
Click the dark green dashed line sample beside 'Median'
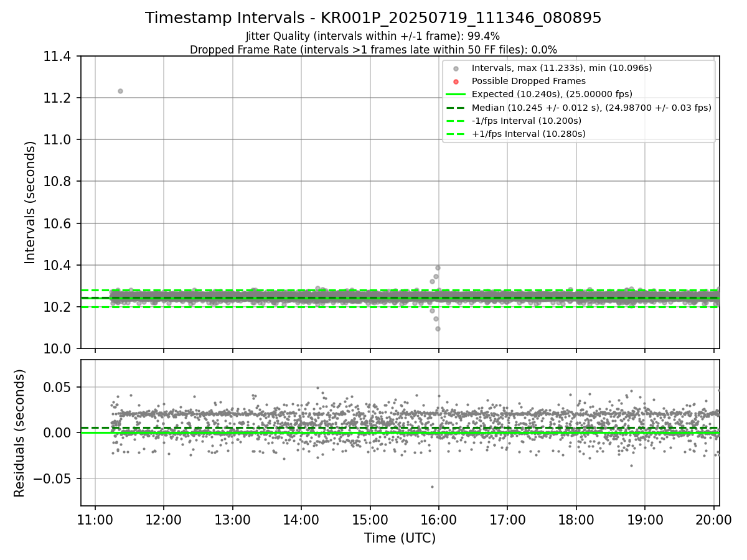coord(456,108)
